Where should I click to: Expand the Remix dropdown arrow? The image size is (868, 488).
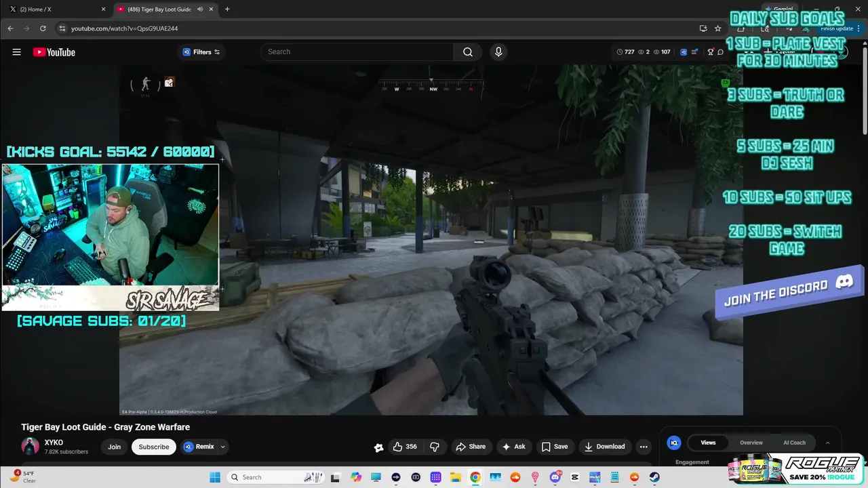pos(222,447)
